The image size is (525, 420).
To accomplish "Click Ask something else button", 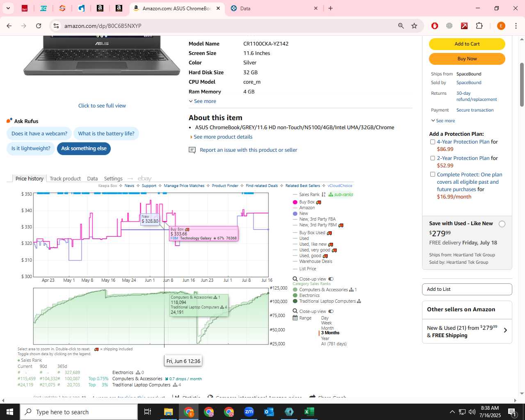I will [x=84, y=148].
